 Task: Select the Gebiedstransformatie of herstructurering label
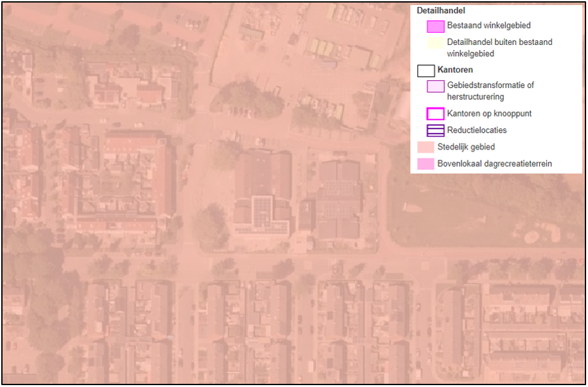click(491, 90)
